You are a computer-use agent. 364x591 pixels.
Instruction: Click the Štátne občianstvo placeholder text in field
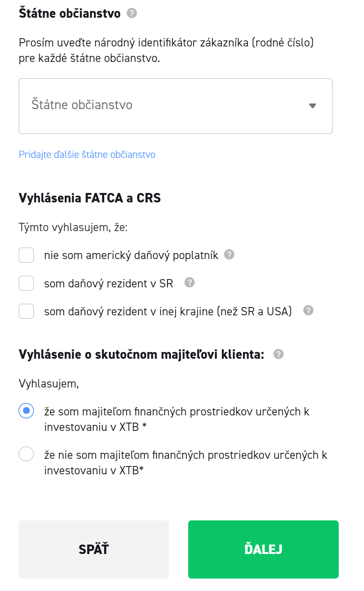[x=82, y=105]
